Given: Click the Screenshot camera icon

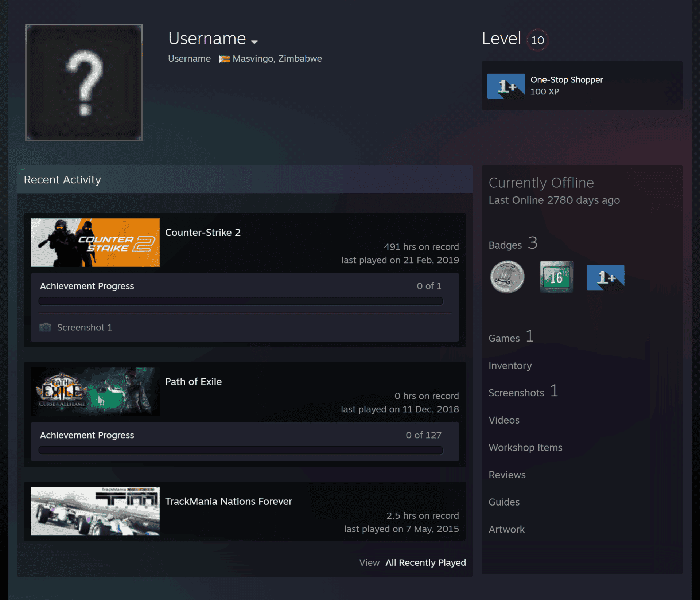Looking at the screenshot, I should coord(45,327).
